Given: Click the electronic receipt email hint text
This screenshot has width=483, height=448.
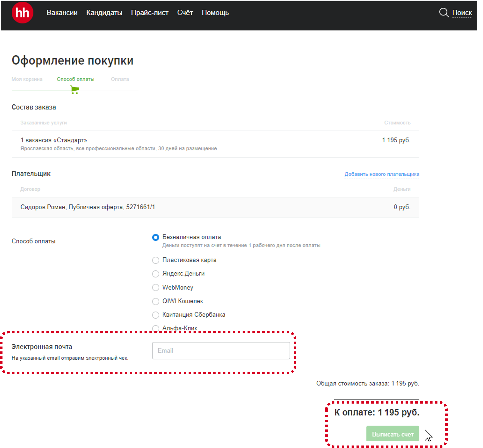Looking at the screenshot, I should click(x=70, y=358).
